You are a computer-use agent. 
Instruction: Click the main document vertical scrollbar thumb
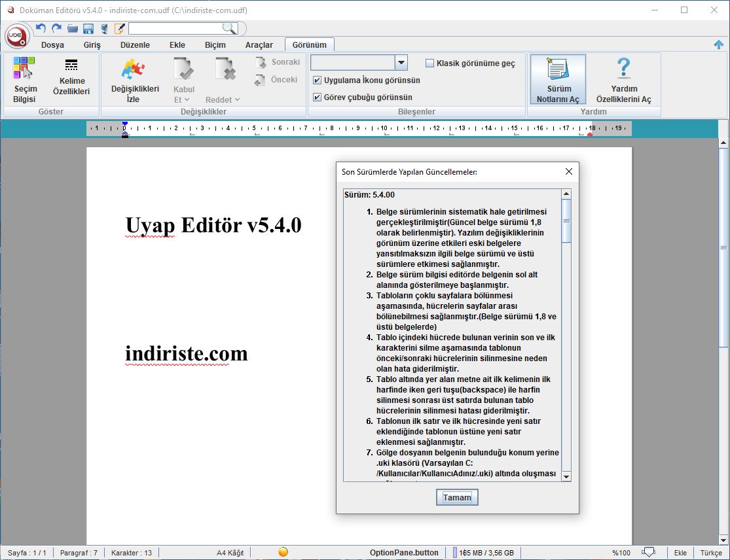click(723, 247)
